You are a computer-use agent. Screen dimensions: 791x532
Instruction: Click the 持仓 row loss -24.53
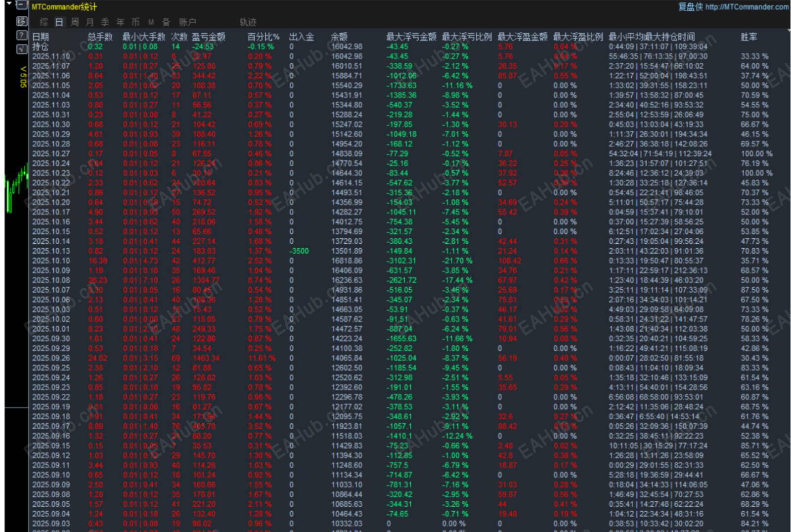pos(203,46)
